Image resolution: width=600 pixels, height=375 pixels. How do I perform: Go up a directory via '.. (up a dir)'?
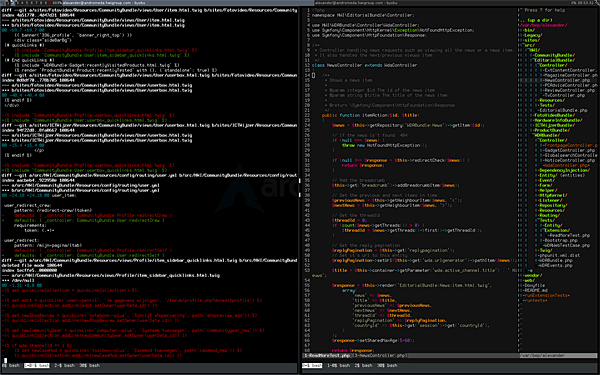click(536, 20)
